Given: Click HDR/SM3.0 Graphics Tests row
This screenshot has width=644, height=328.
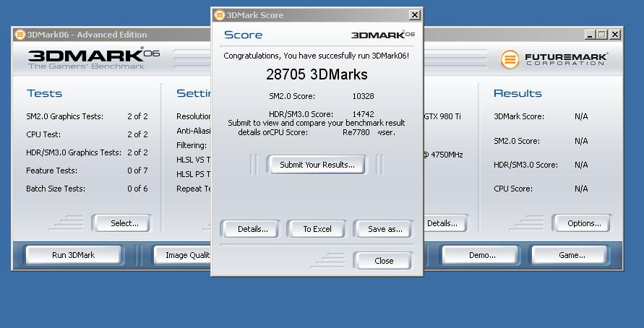Looking at the screenshot, I should (x=87, y=152).
